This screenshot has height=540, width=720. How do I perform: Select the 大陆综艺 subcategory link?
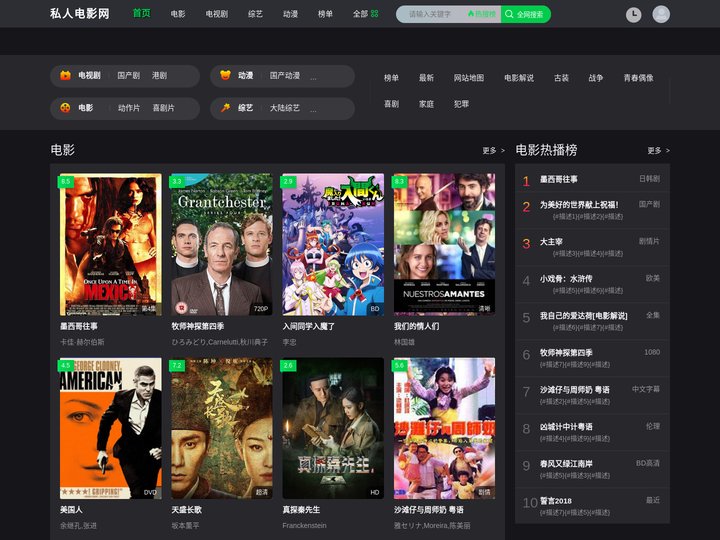tap(285, 108)
